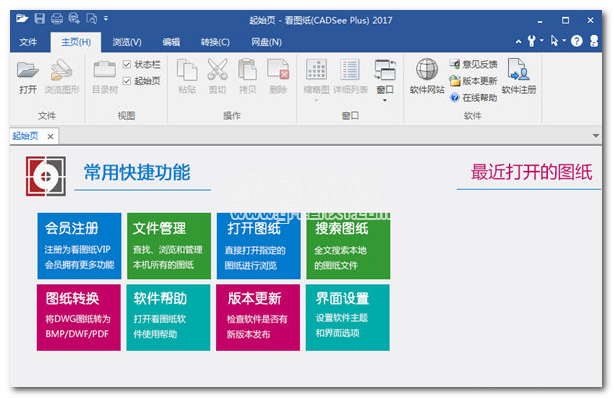
Task: Open the 编辑 ribbon tab
Action: (171, 42)
